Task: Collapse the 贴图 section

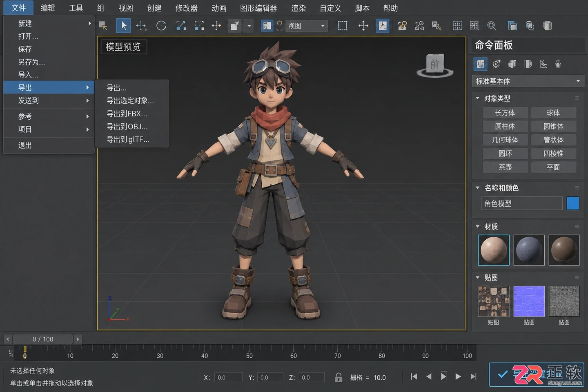Action: (477, 277)
